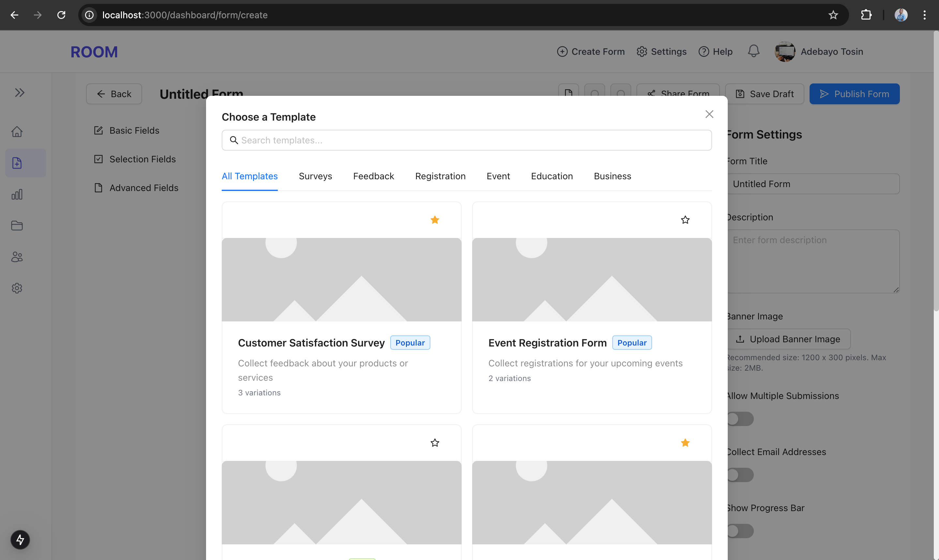The width and height of the screenshot is (939, 560).
Task: Click the Back button
Action: (x=114, y=94)
